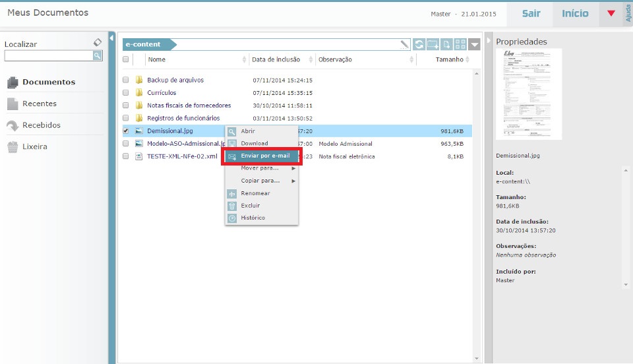Click the Sair button
The image size is (633, 364).
tap(531, 14)
